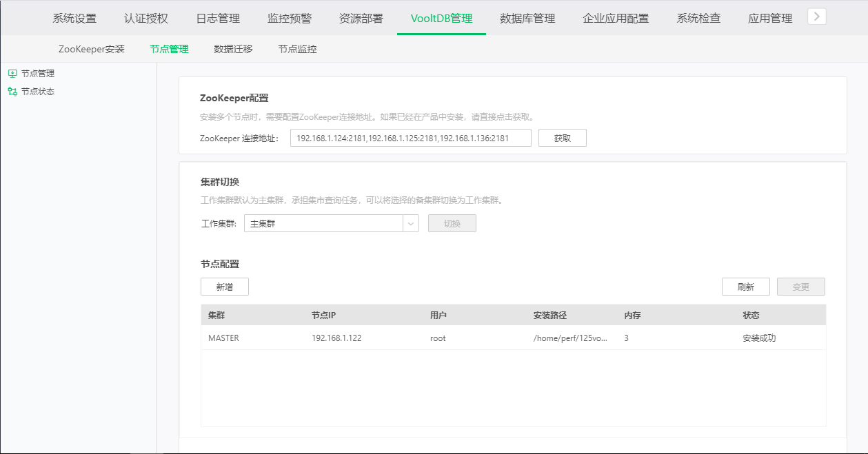Click 新增 to add a node
The width and height of the screenshot is (868, 454).
tap(224, 287)
